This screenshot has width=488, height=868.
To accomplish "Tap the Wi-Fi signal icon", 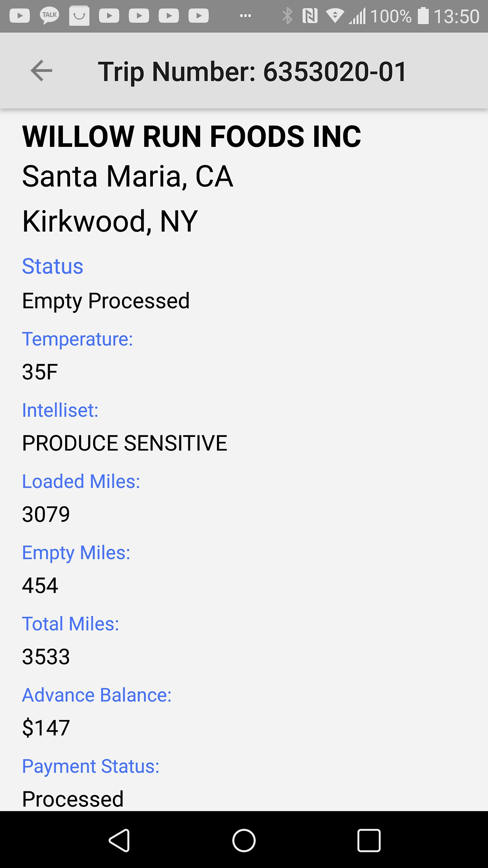I will coord(335,16).
